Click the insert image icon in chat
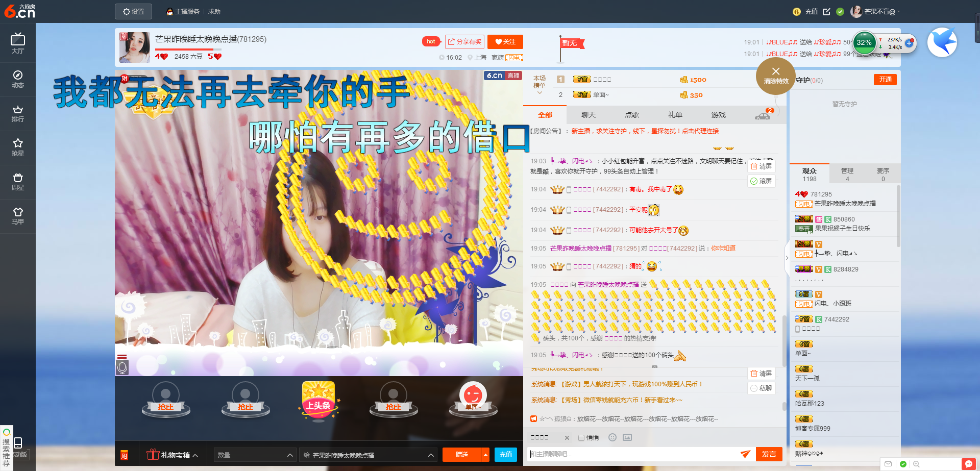This screenshot has width=980, height=471. pos(627,437)
